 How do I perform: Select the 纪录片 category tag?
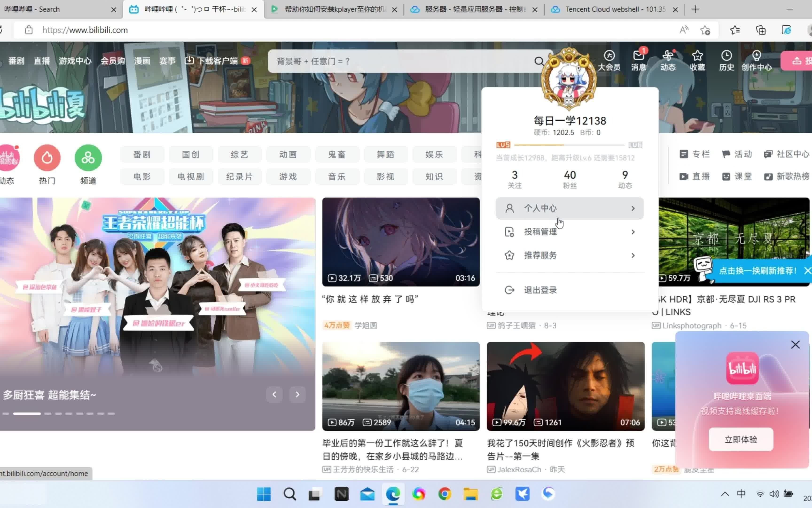(239, 177)
